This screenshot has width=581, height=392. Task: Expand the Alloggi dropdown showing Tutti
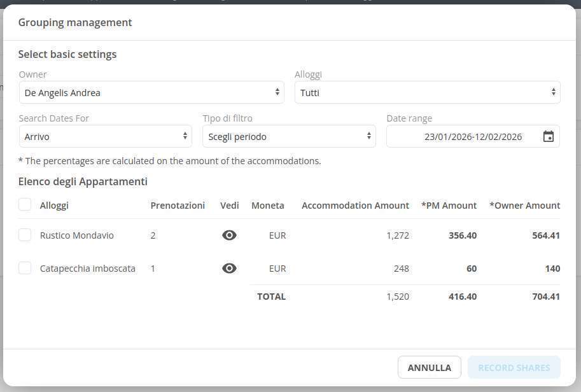(427, 93)
